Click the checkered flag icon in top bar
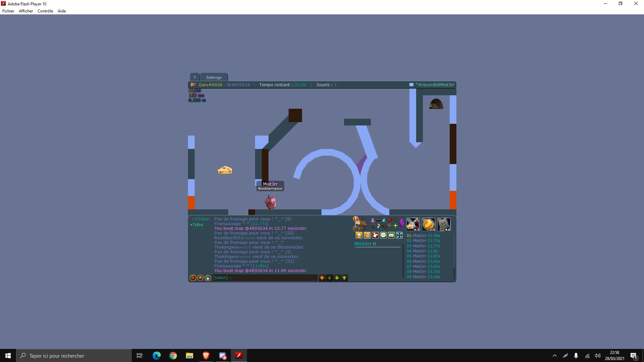Viewport: 644px width, 362px height. [193, 85]
